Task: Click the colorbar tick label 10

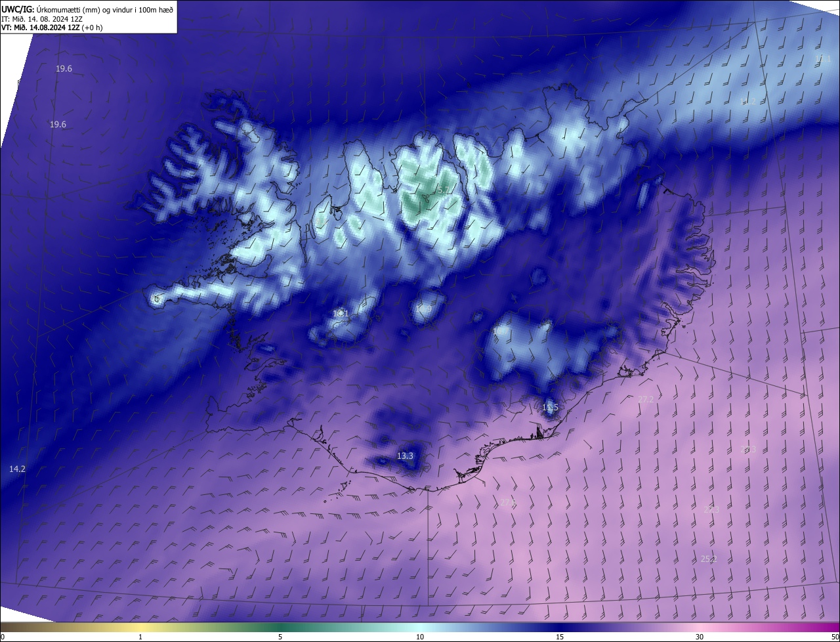Action: pyautogui.click(x=420, y=637)
